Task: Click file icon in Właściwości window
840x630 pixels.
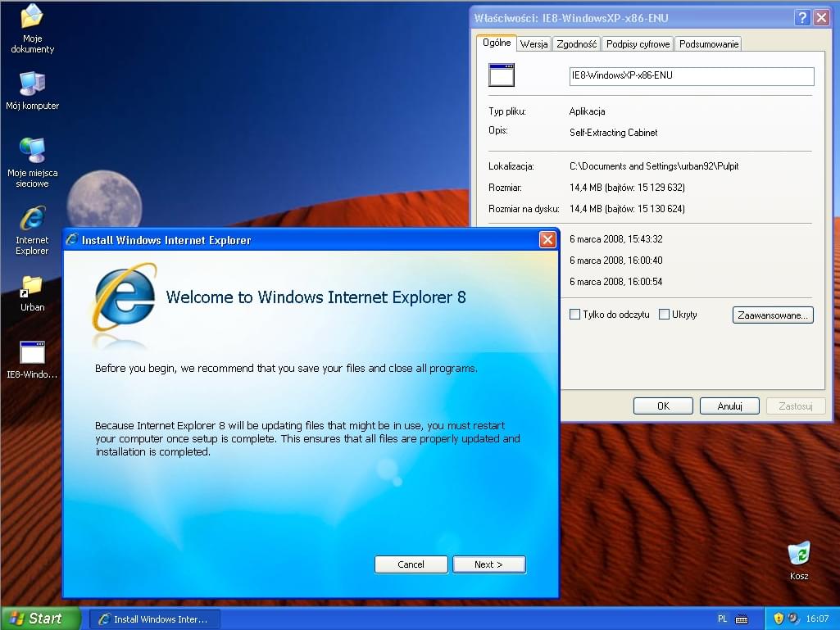Action: coord(502,75)
